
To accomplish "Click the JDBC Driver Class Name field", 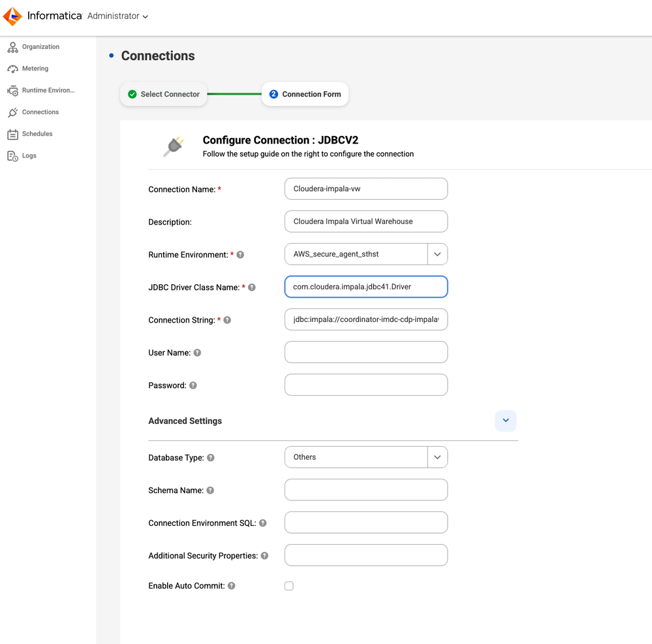I will click(366, 287).
